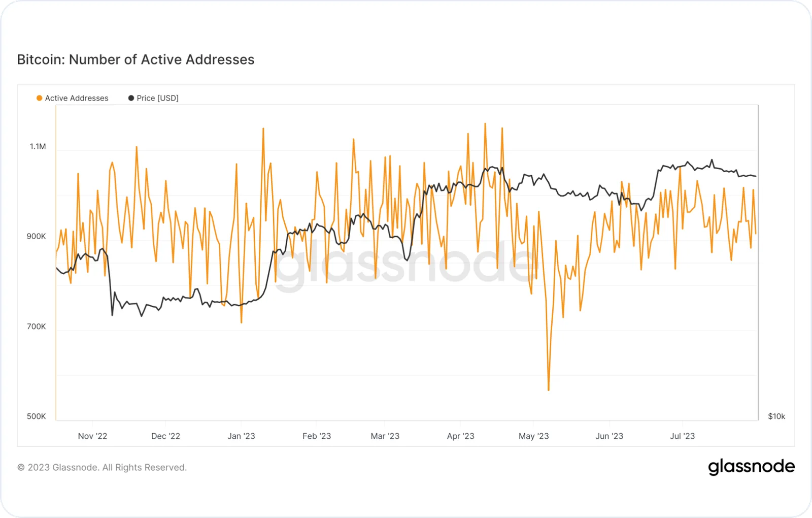The width and height of the screenshot is (812, 518).
Task: Click the glassnode logo in the footer
Action: (751, 466)
